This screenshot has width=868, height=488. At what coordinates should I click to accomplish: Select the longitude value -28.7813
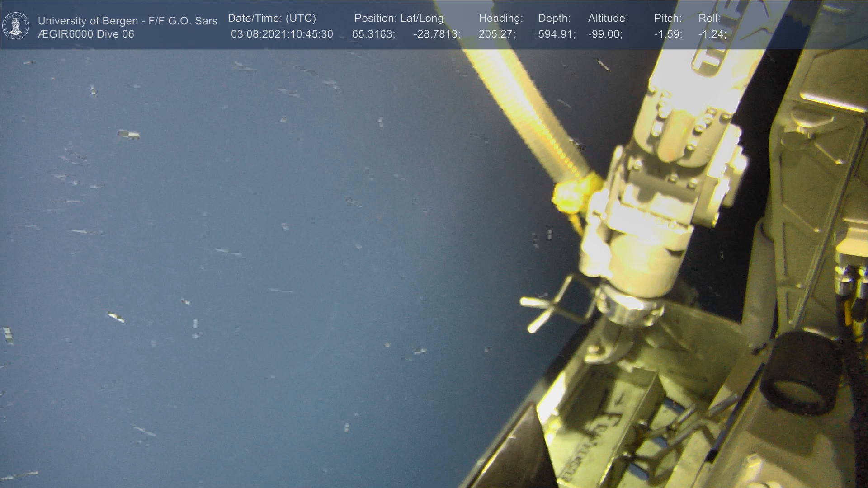tap(436, 34)
